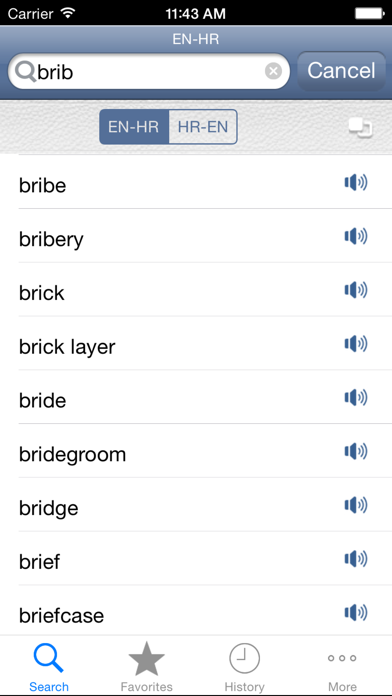Open the entry for bride

[196, 398]
